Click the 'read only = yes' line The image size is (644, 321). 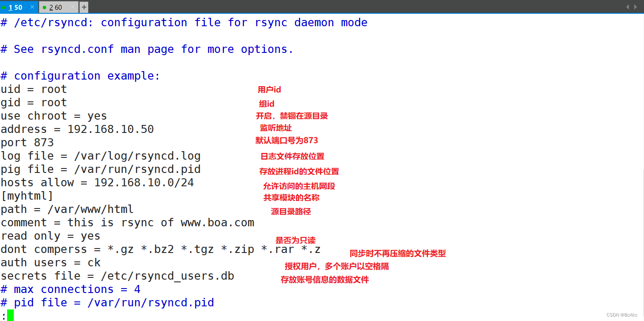click(50, 236)
